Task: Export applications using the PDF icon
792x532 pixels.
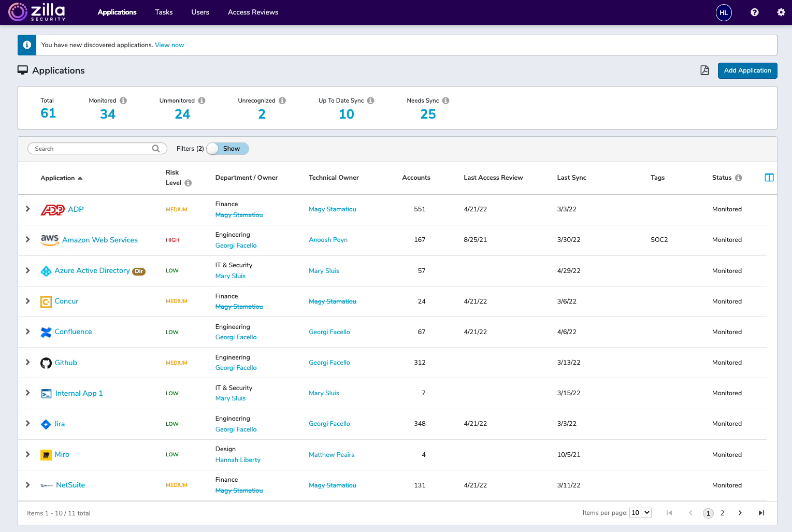Action: click(x=704, y=70)
